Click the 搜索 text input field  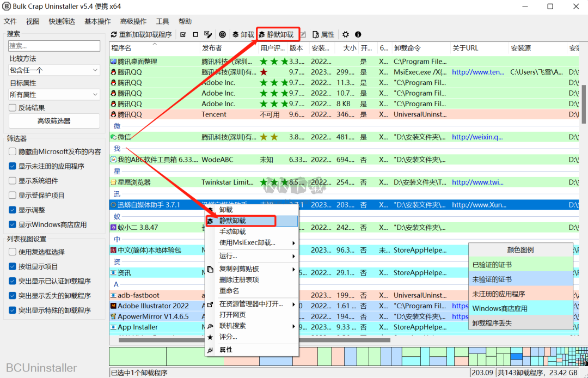(54, 46)
